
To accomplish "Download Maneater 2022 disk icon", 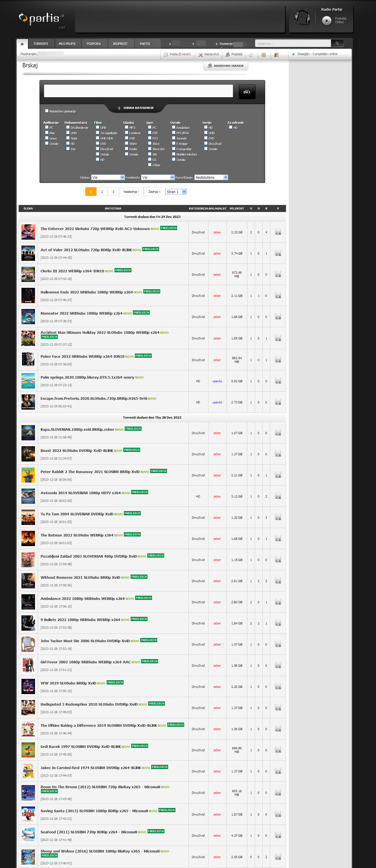I will click(x=278, y=317).
